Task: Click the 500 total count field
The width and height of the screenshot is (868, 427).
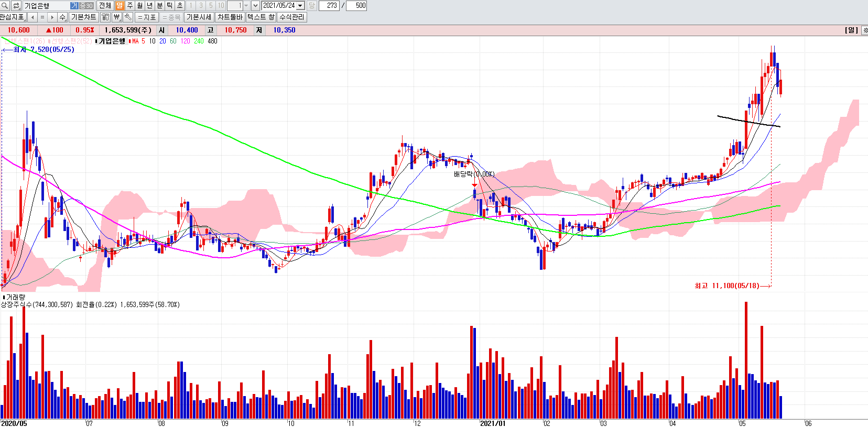Action: pos(357,6)
